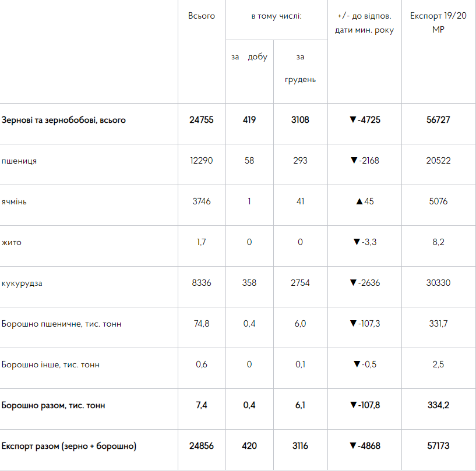
Task: Click the down triangle beside -4725
Action: pyautogui.click(x=352, y=120)
